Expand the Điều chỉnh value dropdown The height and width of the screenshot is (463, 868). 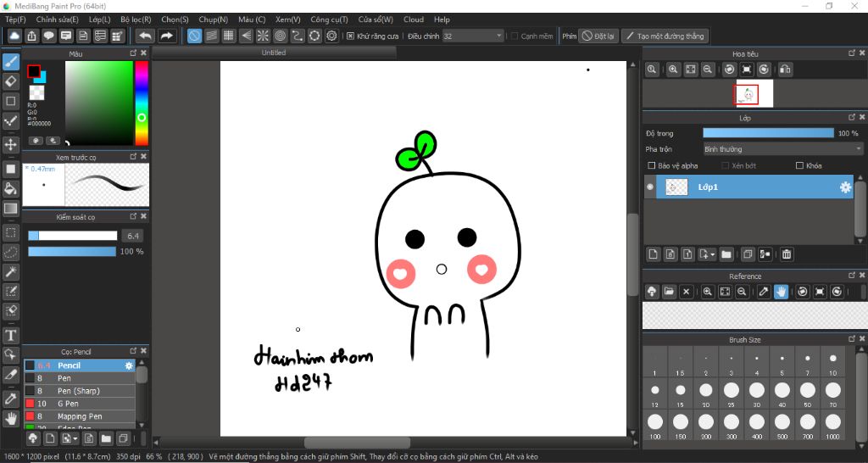pos(498,36)
